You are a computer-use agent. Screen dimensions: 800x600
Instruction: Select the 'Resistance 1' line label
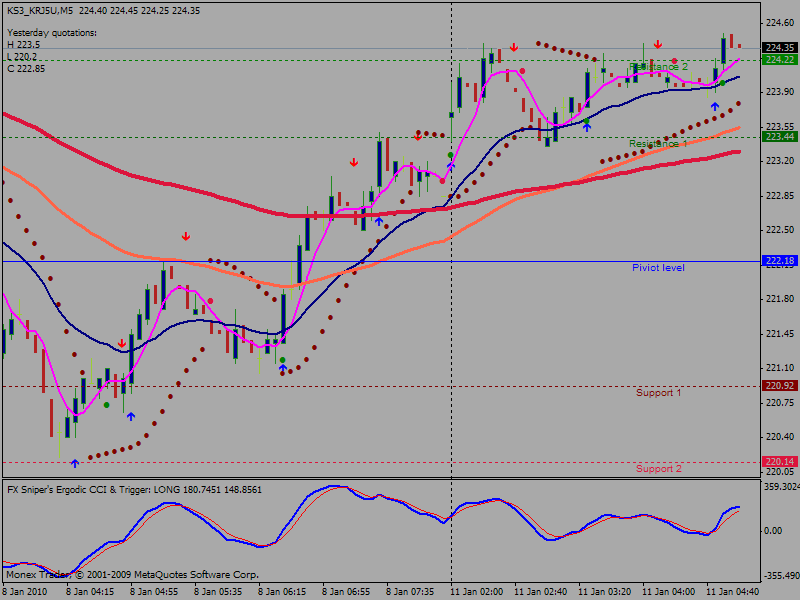[x=658, y=144]
